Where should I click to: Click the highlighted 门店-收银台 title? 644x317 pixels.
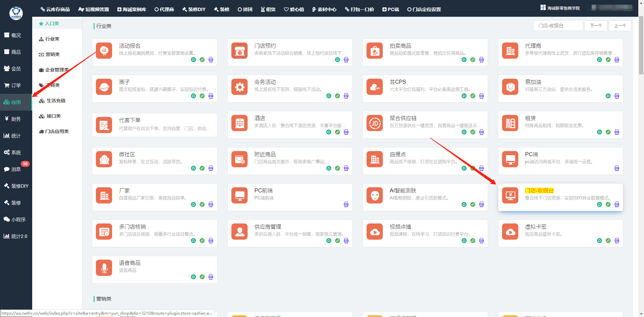pyautogui.click(x=539, y=191)
